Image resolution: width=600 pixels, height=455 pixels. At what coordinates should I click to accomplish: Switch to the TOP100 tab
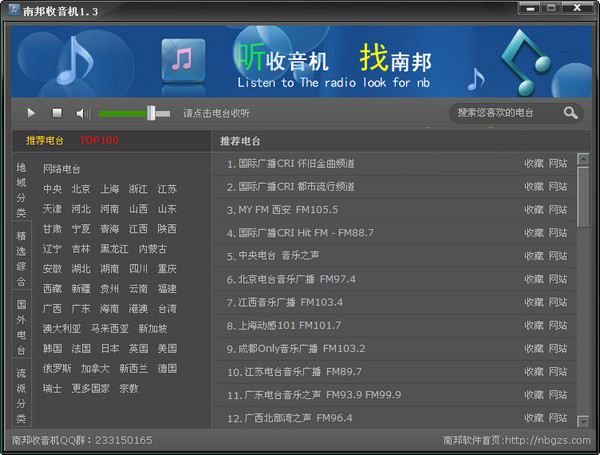click(x=99, y=141)
